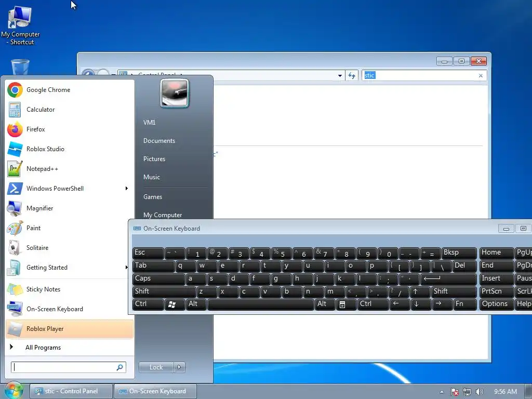Expand All Programs list
532x399 pixels.
pos(70,348)
